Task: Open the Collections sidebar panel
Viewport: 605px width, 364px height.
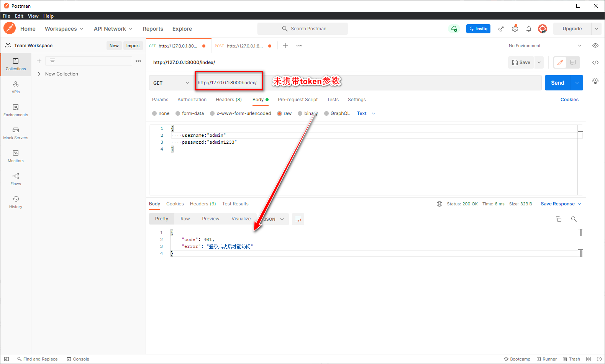Action: (16, 64)
